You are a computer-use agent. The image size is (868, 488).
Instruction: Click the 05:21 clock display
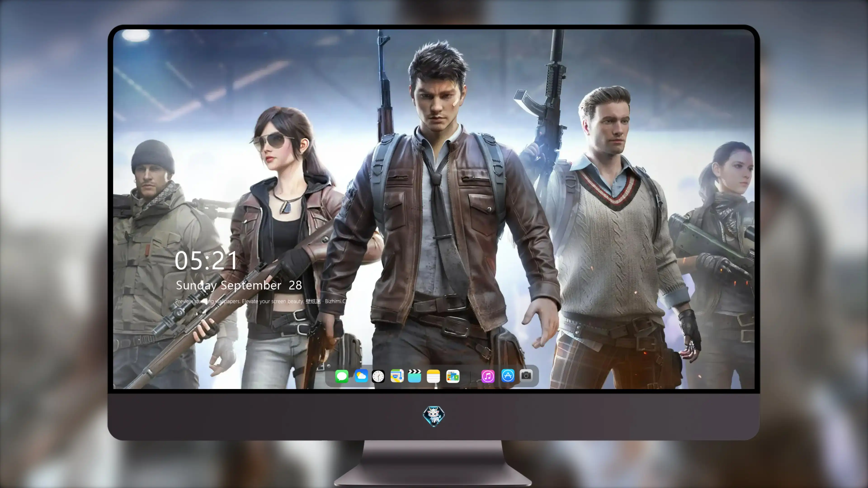[x=206, y=260]
